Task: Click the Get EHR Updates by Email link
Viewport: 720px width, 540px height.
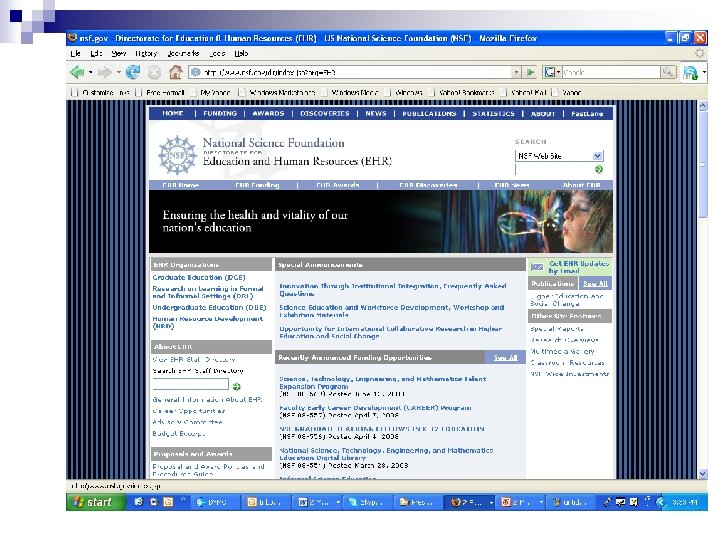Action: pyautogui.click(x=579, y=267)
